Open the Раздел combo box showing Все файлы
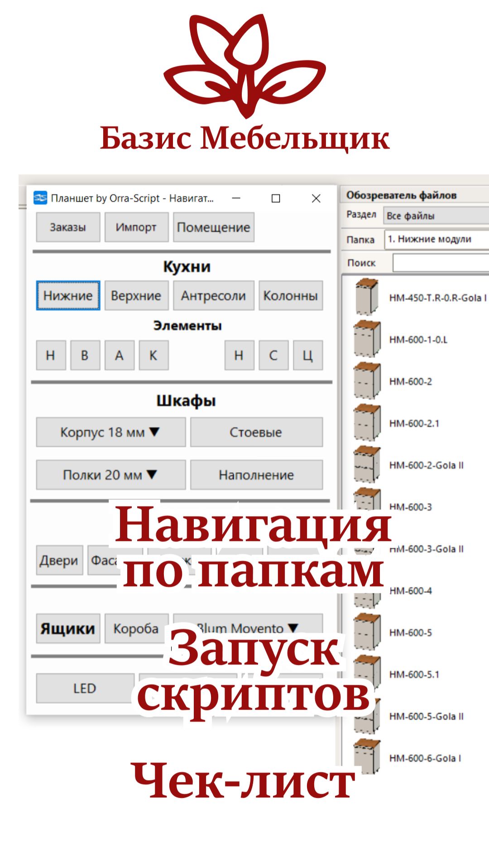Screen dimensions: 489x868 pos(436,216)
